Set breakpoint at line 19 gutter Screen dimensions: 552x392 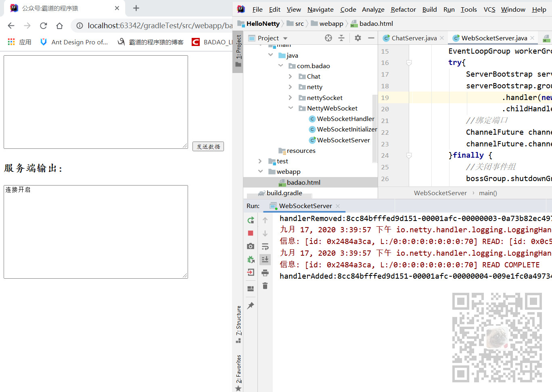(x=400, y=98)
